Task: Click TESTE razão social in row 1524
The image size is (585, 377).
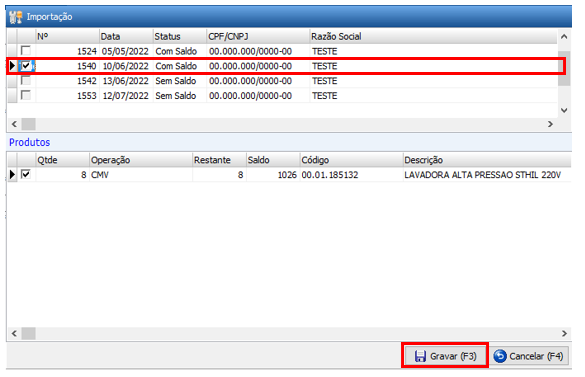Action: click(325, 51)
